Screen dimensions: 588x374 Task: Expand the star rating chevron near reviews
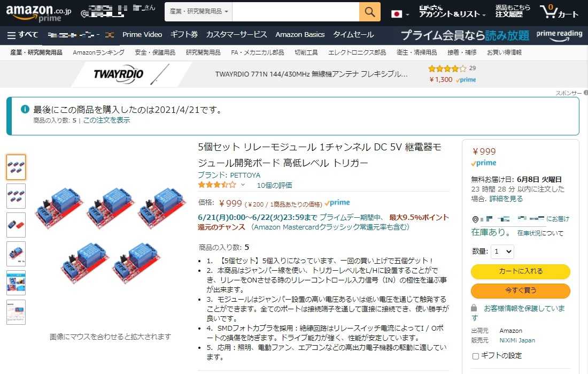click(x=243, y=185)
